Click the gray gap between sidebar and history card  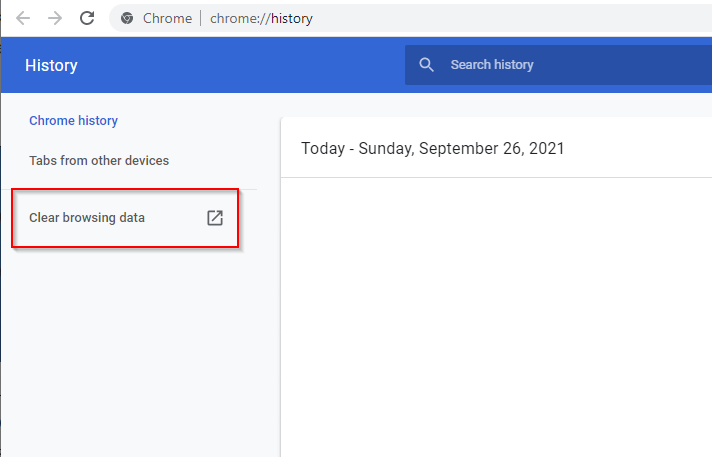[x=269, y=300]
